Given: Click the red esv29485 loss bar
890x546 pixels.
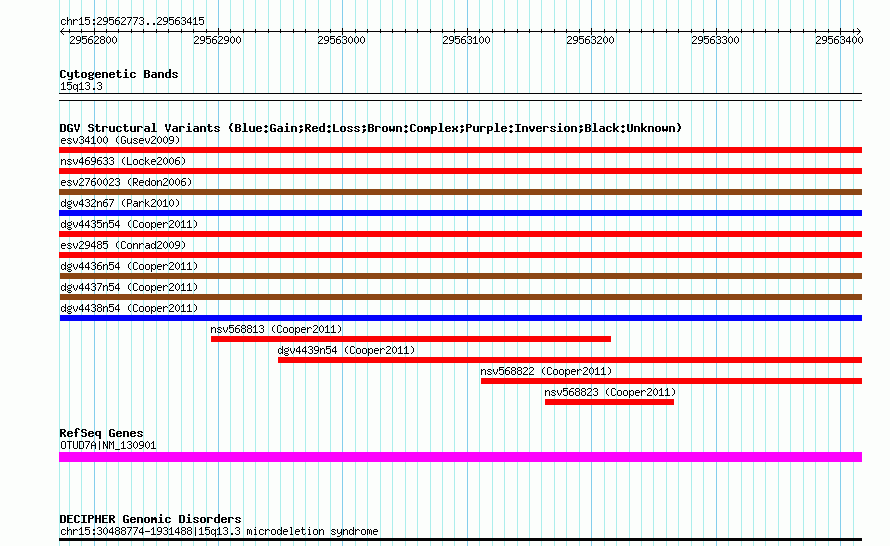Looking at the screenshot, I should point(460,255).
